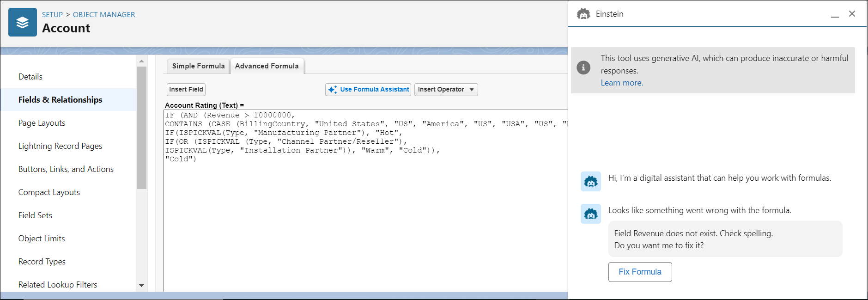Click the Einstein panel header icon

coord(583,14)
